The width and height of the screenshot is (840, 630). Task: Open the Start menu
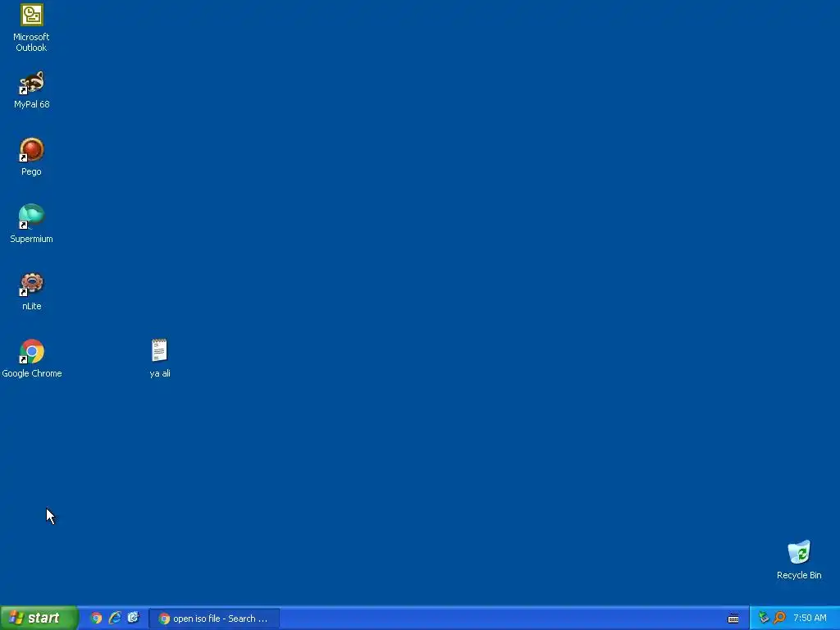point(39,618)
